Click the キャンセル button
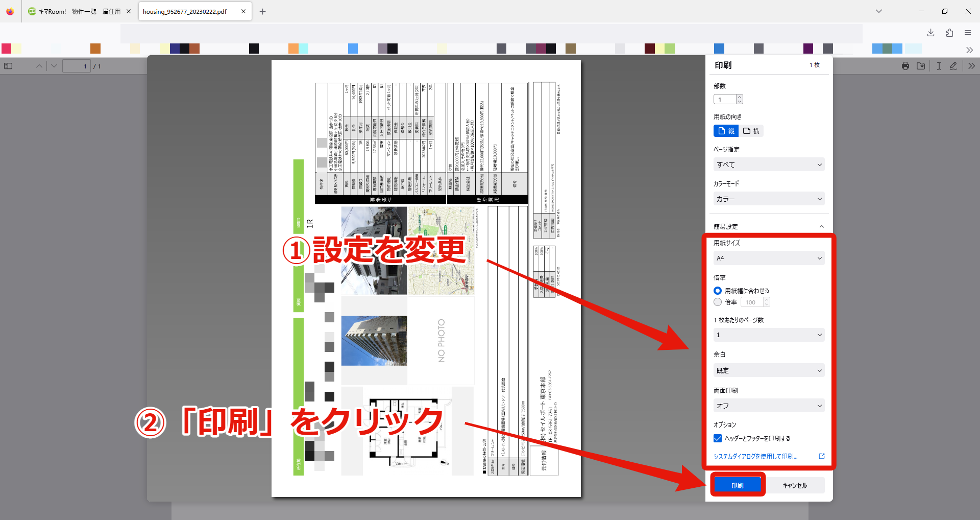Screen dimensions: 980x520 point(795,485)
